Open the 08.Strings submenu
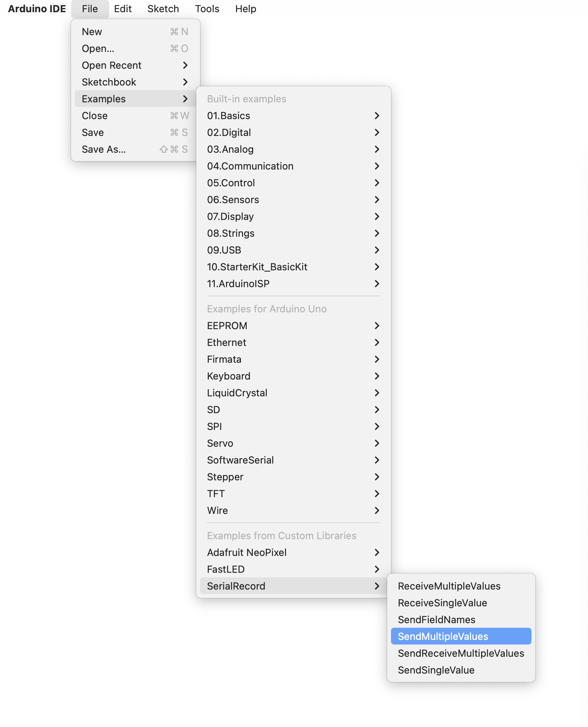The height and width of the screenshot is (727, 588). tap(293, 233)
